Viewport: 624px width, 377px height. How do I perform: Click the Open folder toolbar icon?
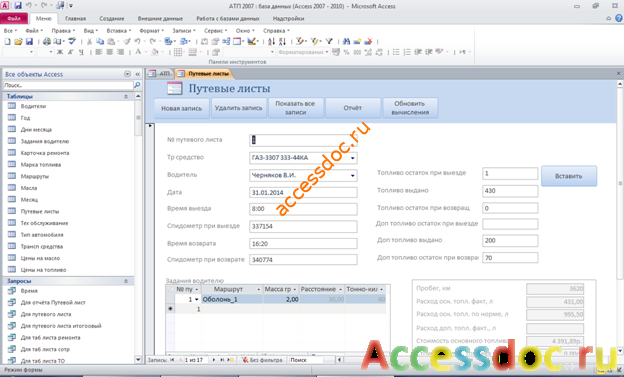click(18, 41)
